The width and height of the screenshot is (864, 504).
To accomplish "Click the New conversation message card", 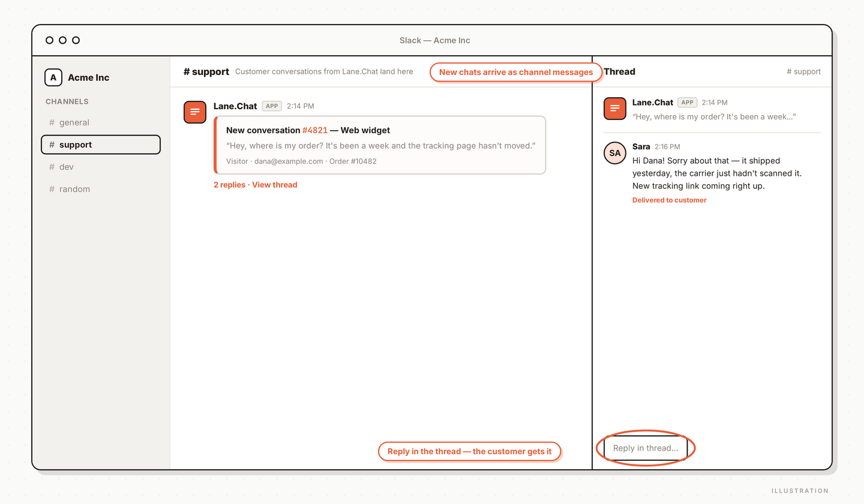I will point(380,145).
